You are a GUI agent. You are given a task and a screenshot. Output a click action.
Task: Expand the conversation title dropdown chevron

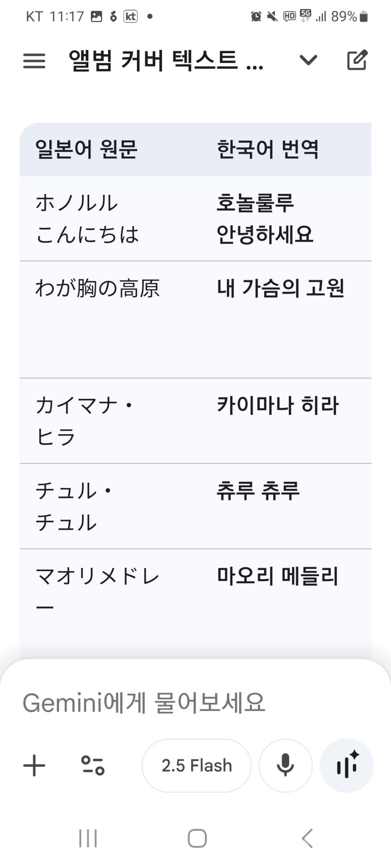coord(308,60)
